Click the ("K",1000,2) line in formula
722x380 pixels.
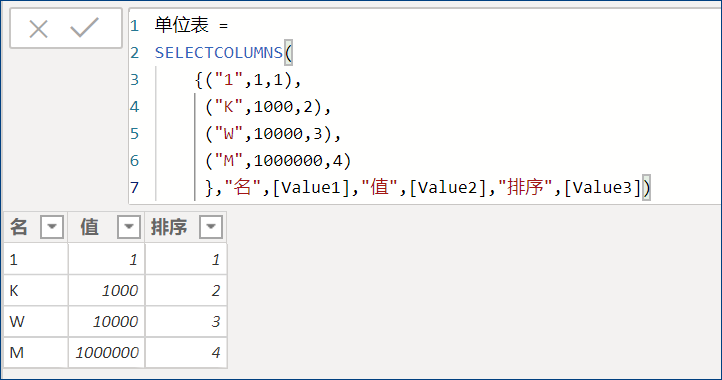268,107
